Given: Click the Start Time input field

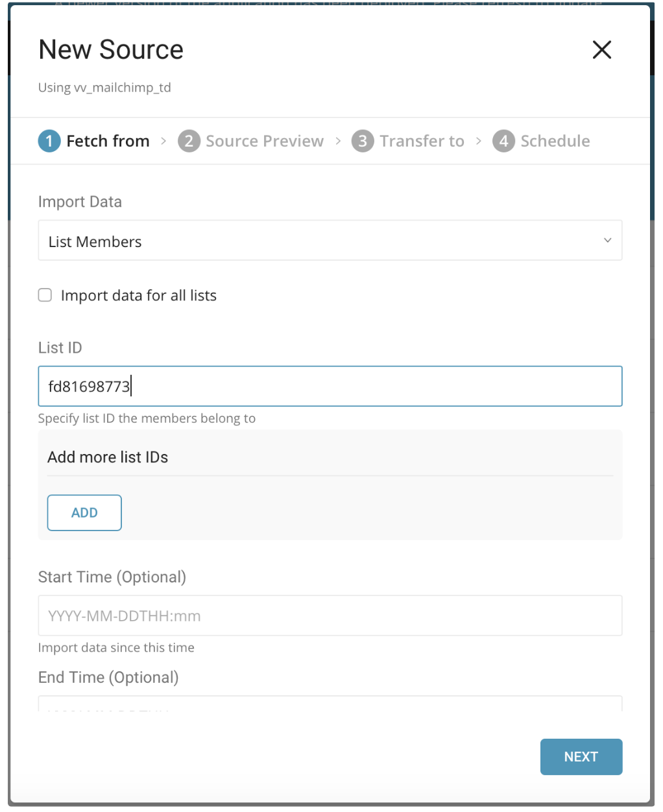Looking at the screenshot, I should tap(330, 615).
